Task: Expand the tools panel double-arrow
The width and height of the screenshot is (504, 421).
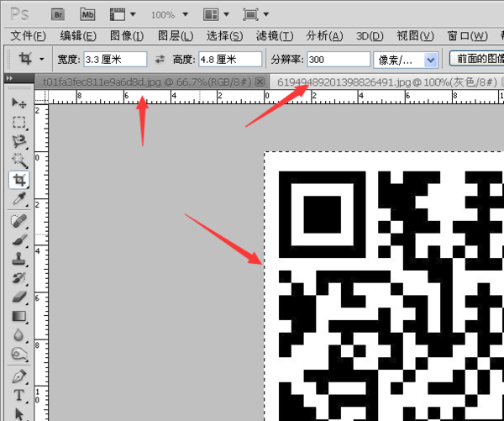Action: (x=9, y=78)
